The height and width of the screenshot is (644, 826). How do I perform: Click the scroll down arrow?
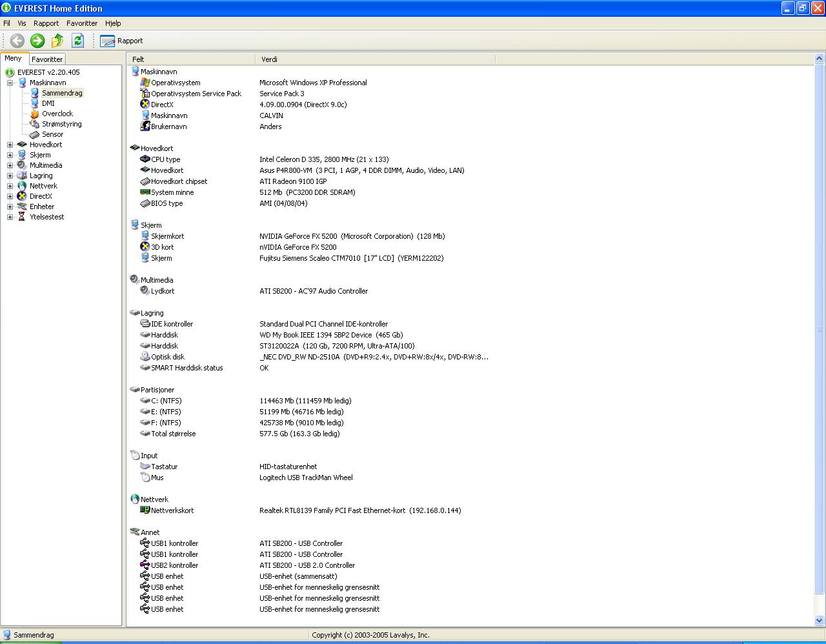(820, 621)
